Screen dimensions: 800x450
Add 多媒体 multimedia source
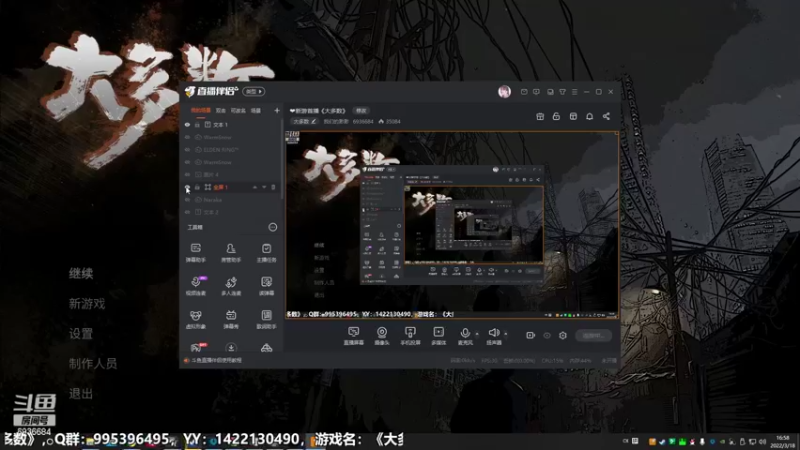(438, 336)
